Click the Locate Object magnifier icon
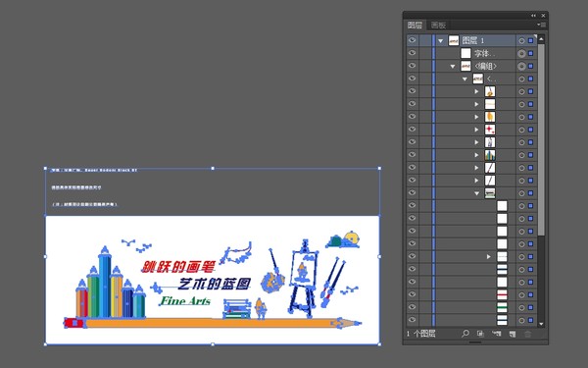588x368 pixels. [465, 334]
